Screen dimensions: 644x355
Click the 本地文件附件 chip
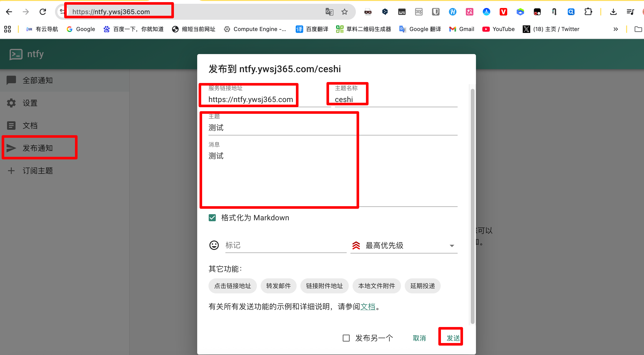pyautogui.click(x=377, y=286)
